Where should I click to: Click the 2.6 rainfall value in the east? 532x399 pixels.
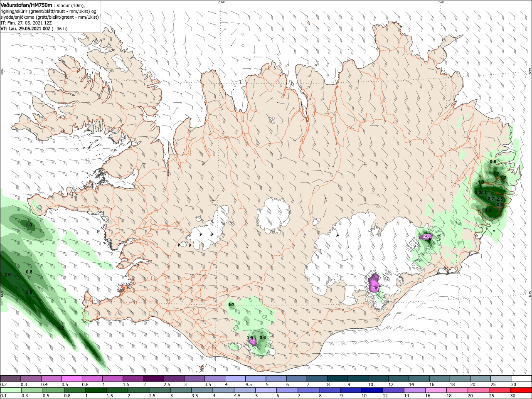(500, 204)
